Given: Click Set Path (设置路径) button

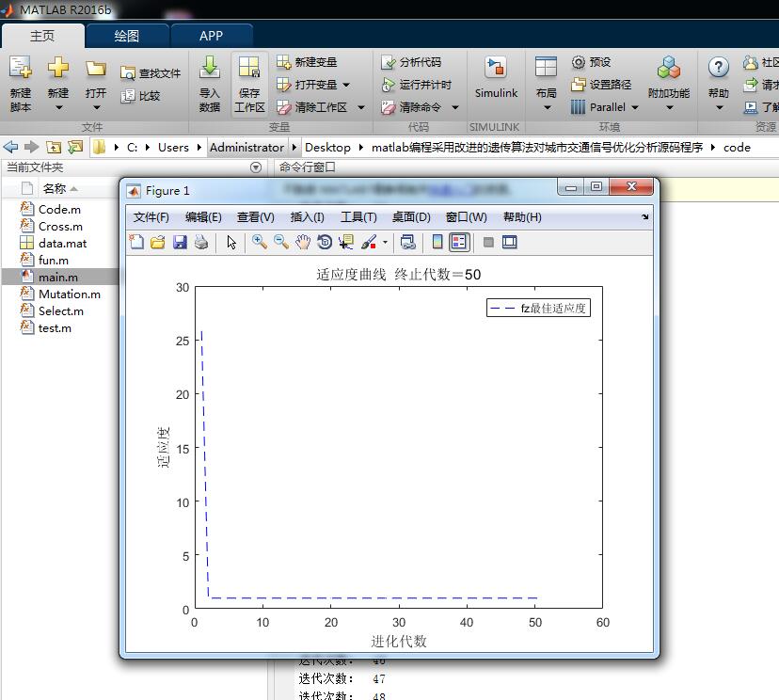Looking at the screenshot, I should coord(601,85).
